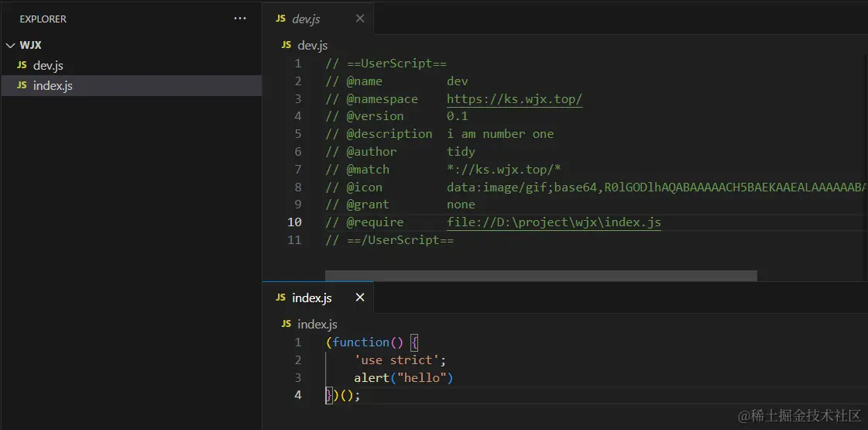Click the '(function() {' line in index.js

point(372,342)
